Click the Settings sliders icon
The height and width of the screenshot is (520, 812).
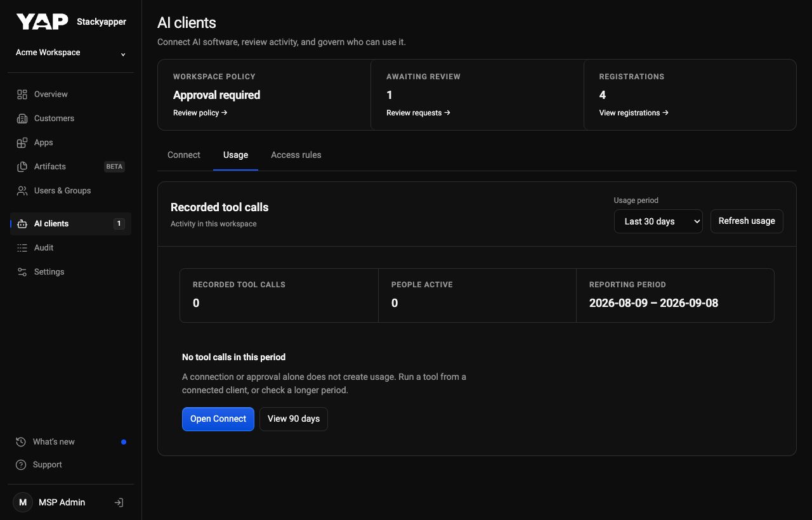coord(22,272)
